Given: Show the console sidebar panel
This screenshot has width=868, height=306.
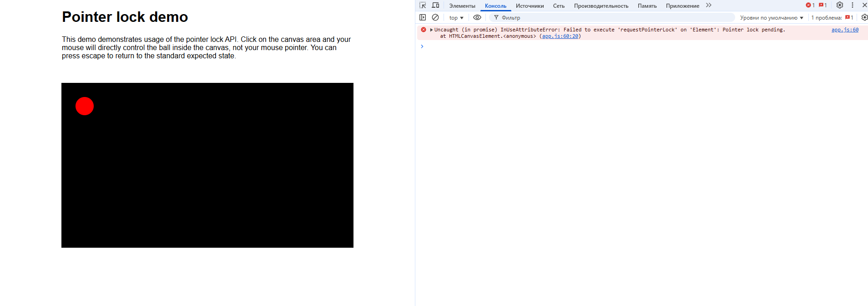Looking at the screenshot, I should point(423,17).
